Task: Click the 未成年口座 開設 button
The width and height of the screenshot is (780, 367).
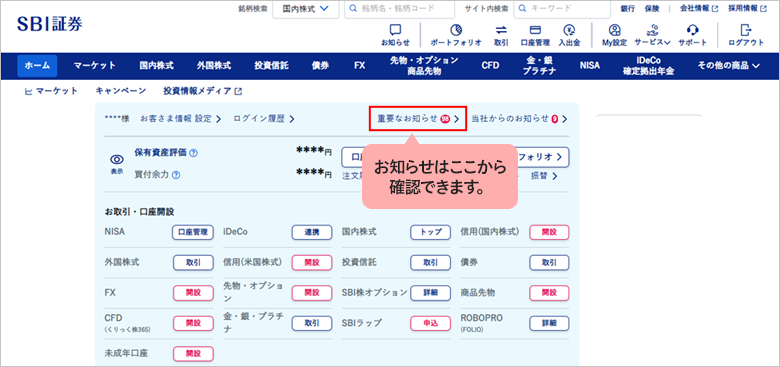Action: 193,354
